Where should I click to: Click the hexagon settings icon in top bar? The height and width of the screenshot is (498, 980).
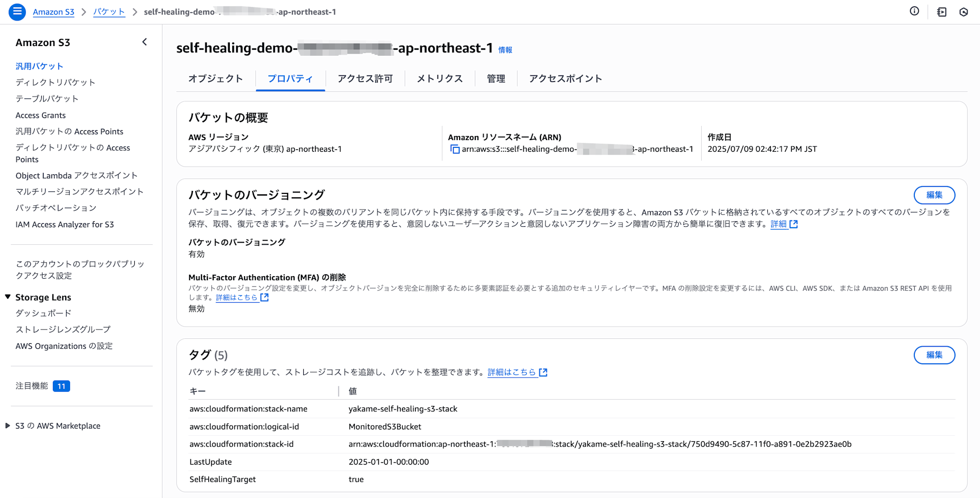(963, 12)
